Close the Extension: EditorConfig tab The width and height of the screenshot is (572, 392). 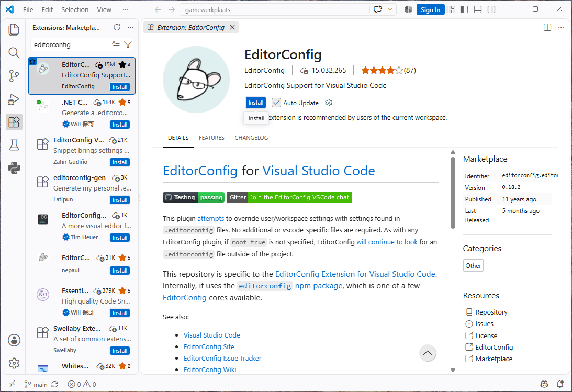(232, 27)
